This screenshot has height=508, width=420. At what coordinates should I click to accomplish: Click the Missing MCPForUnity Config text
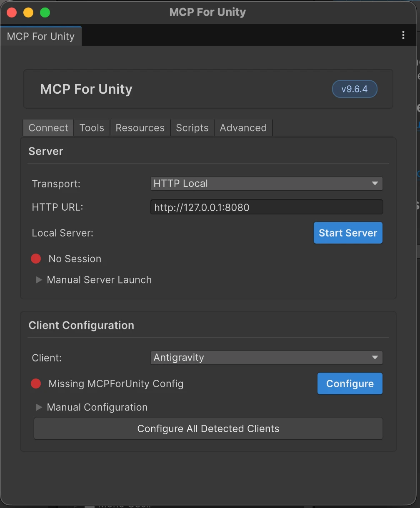pos(116,383)
